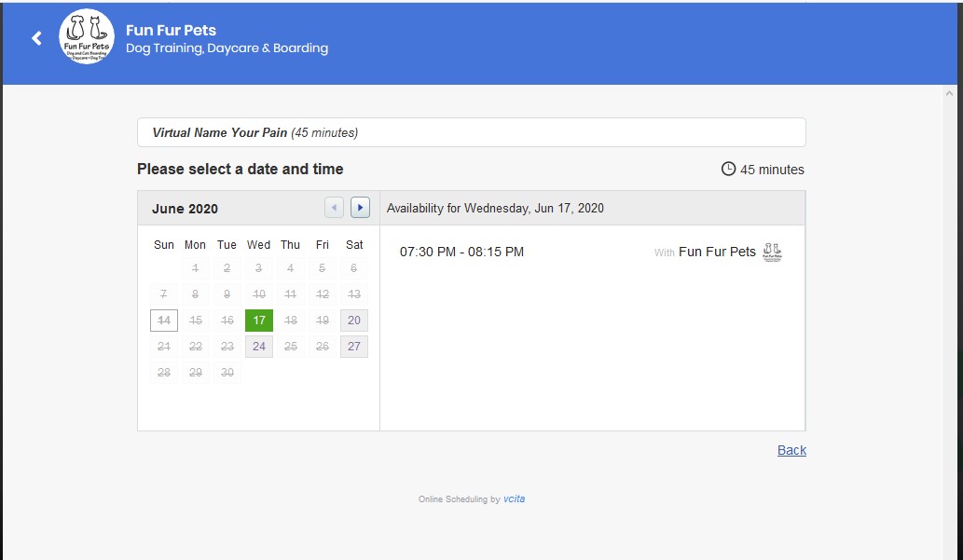Open the vcita link in footer

(514, 499)
